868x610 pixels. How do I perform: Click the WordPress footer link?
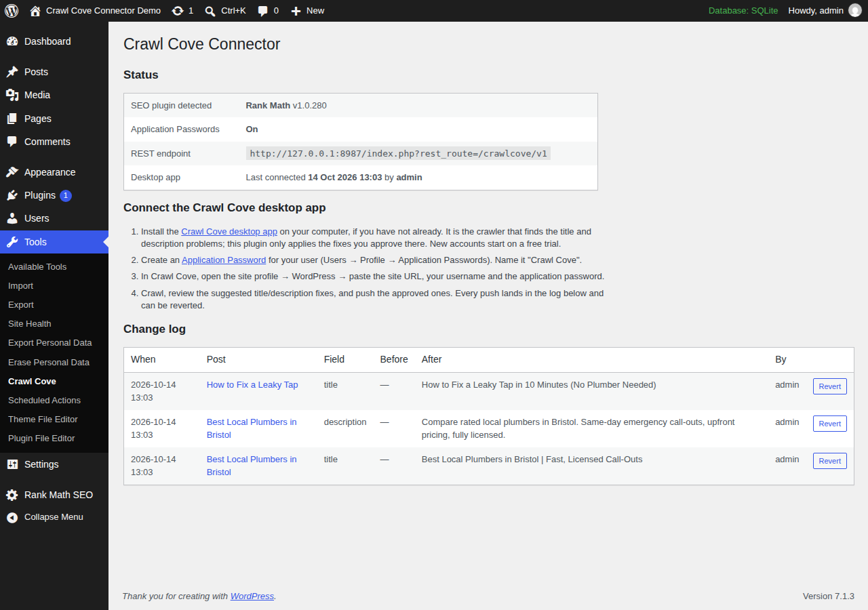pyautogui.click(x=252, y=596)
